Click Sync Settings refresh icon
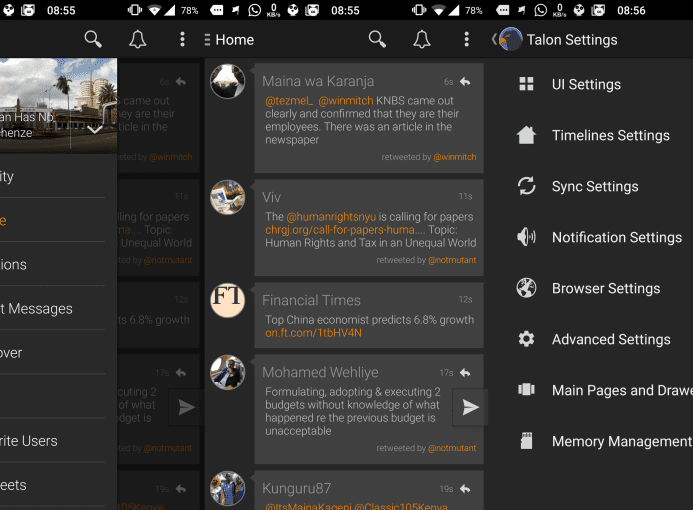693x510 pixels. (x=526, y=186)
